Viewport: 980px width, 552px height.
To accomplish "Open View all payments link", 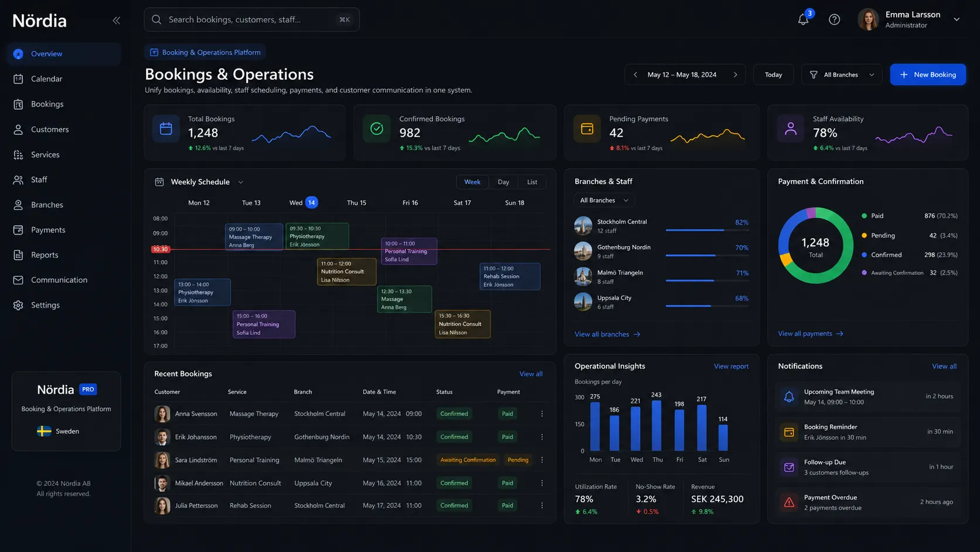I will (811, 333).
